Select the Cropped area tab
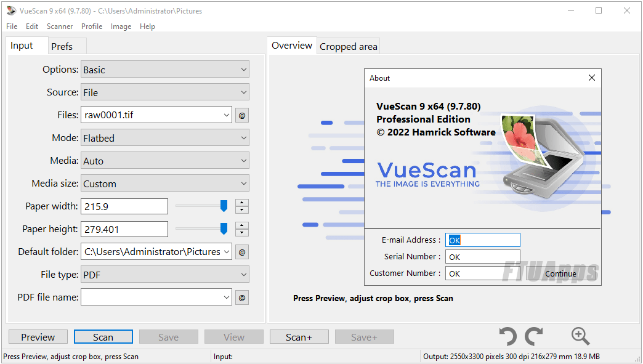 [x=348, y=47]
